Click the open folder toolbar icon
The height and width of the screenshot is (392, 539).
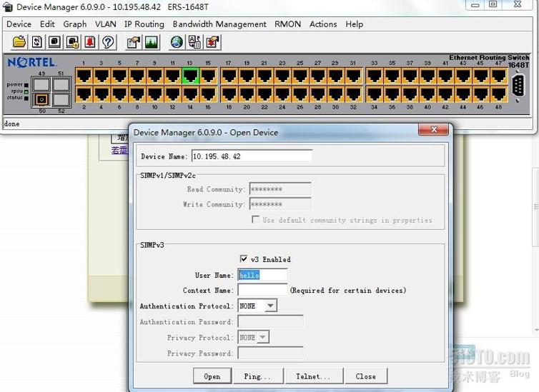pyautogui.click(x=19, y=42)
